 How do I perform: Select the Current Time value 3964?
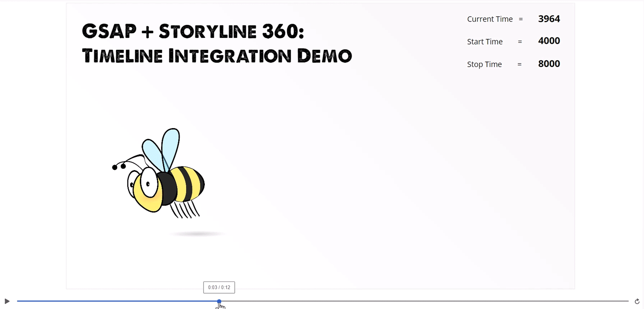point(549,19)
